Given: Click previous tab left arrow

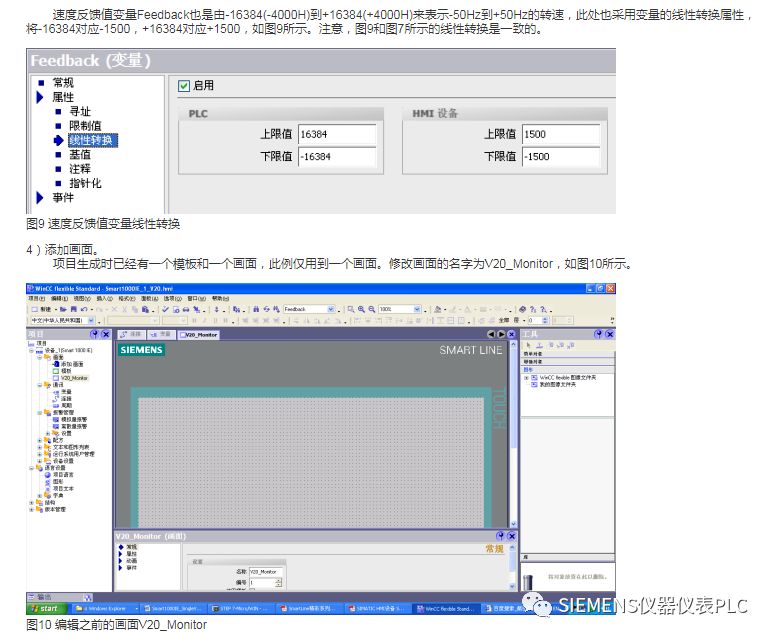Looking at the screenshot, I should 491,334.
